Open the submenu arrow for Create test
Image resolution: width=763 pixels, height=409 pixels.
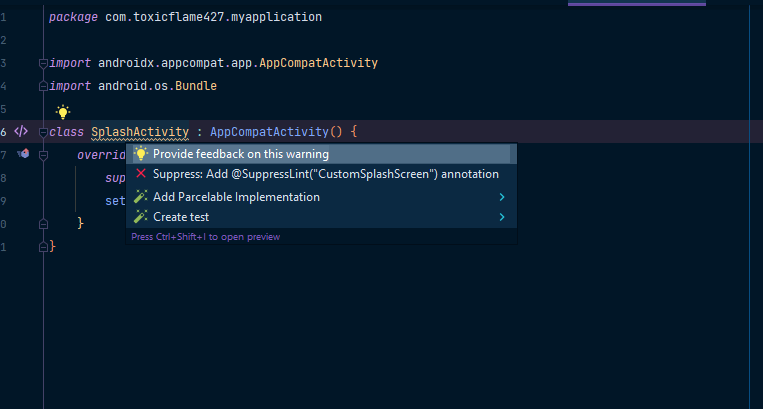pyautogui.click(x=502, y=217)
